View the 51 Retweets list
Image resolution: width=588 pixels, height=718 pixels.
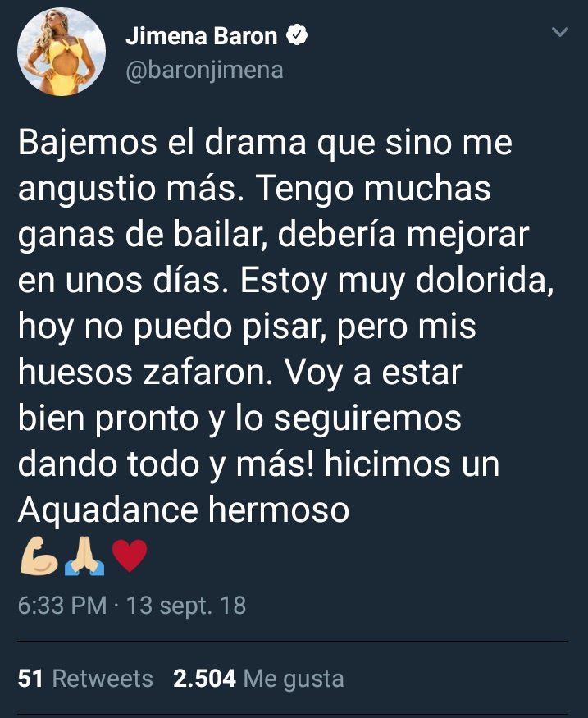tap(85, 678)
